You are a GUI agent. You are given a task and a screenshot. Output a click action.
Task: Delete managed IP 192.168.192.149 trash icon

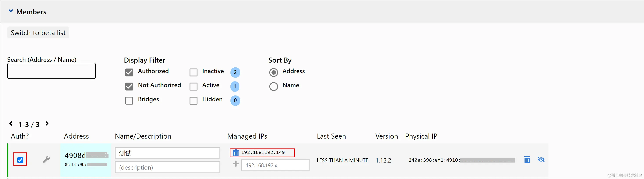235,153
